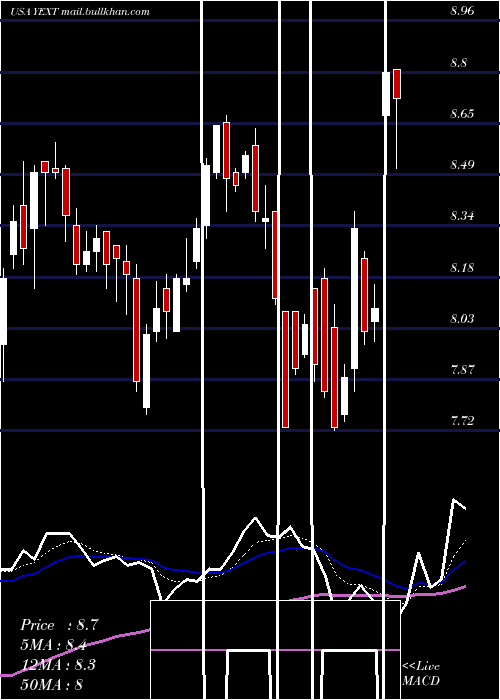Screen dimensions: 500x700
Task: Click the 'USA YEXT mail.bullkhan.com' header text
Action: [80, 12]
